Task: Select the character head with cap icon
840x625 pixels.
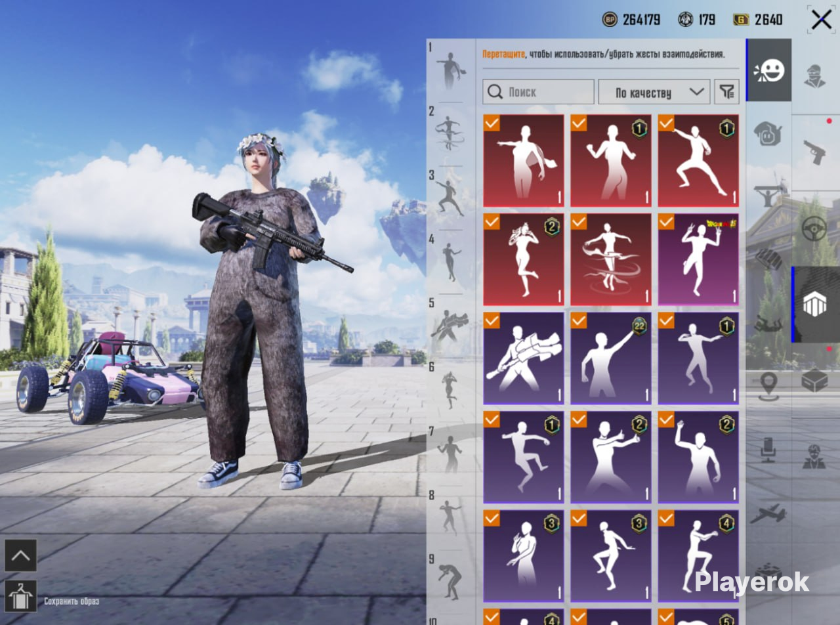Action: coord(815,75)
